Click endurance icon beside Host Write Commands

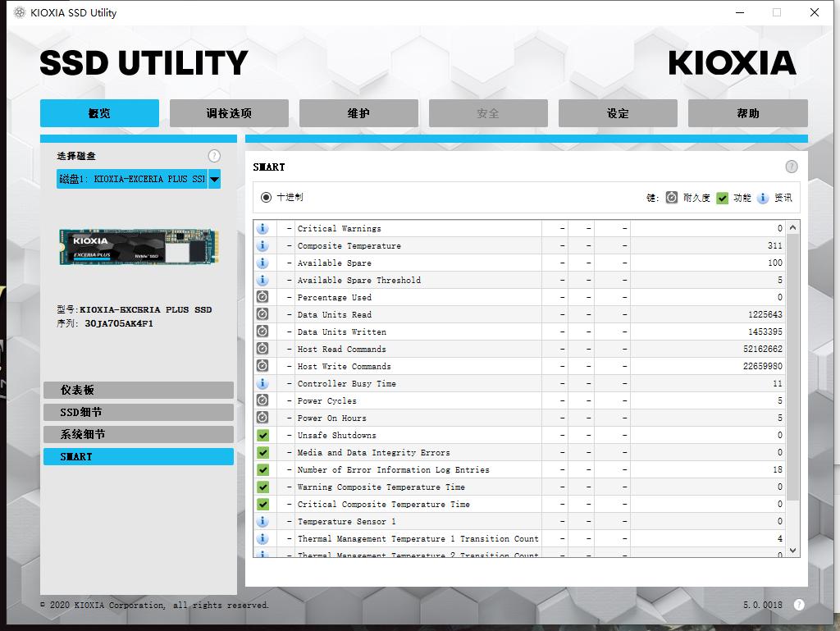pos(262,366)
